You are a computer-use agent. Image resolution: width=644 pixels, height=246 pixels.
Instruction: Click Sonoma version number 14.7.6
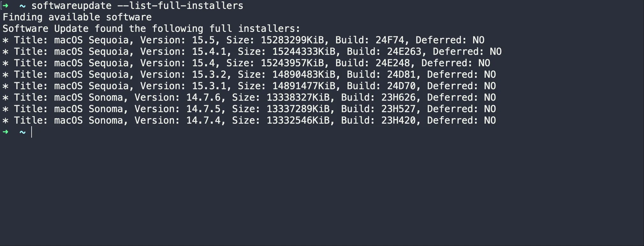203,98
